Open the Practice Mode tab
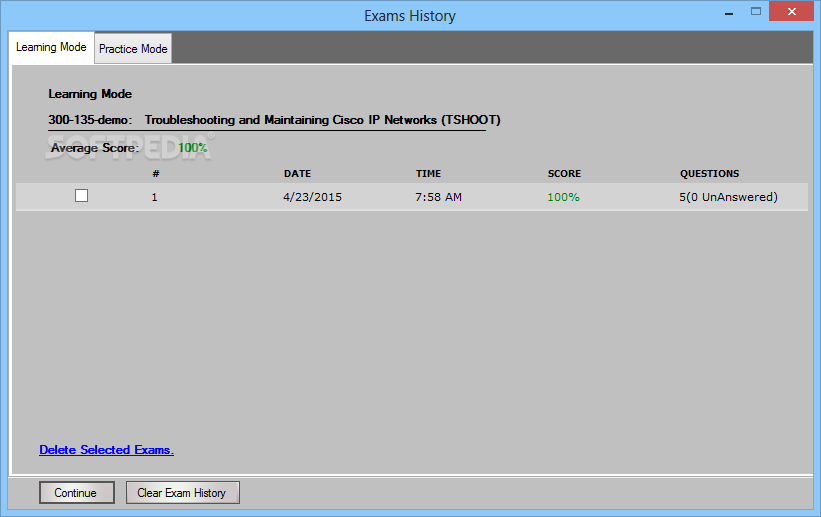 pyautogui.click(x=133, y=49)
